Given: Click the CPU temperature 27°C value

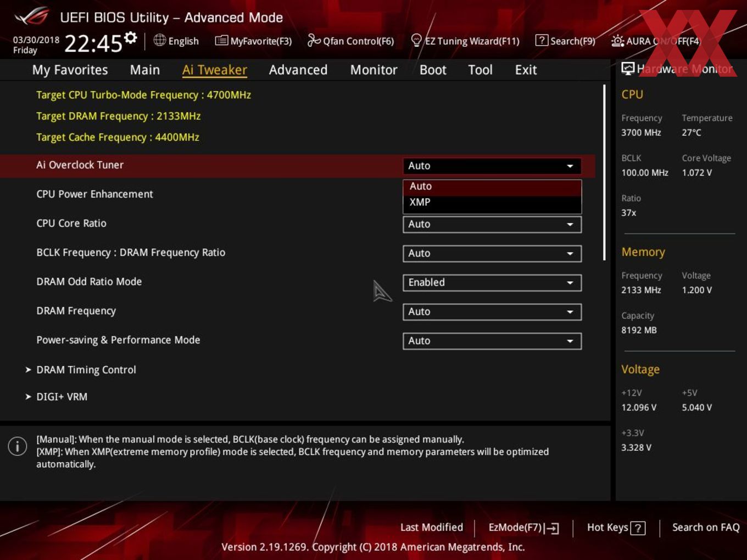Looking at the screenshot, I should click(x=692, y=132).
